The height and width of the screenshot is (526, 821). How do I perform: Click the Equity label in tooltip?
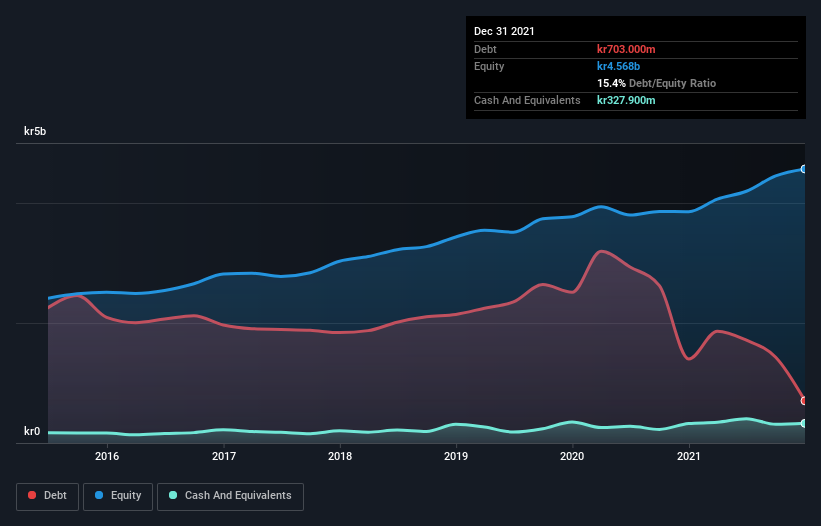point(489,66)
